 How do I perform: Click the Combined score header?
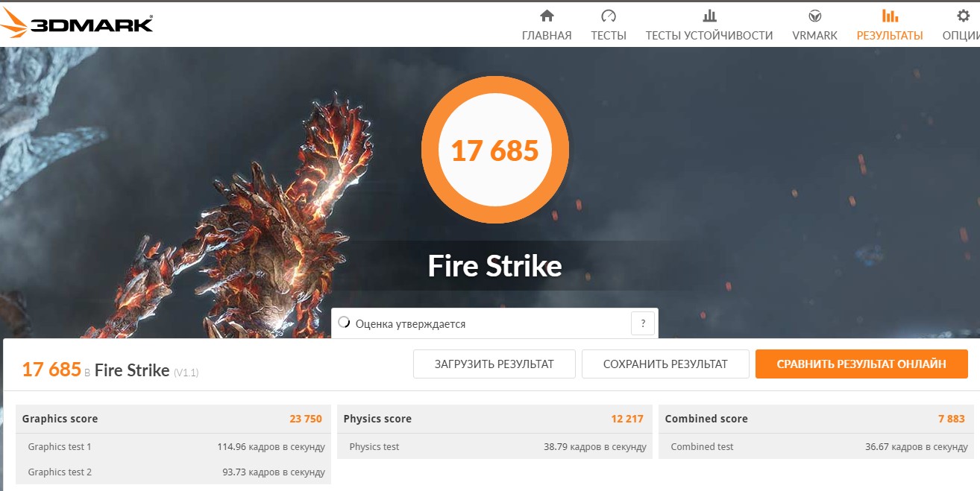(706, 419)
